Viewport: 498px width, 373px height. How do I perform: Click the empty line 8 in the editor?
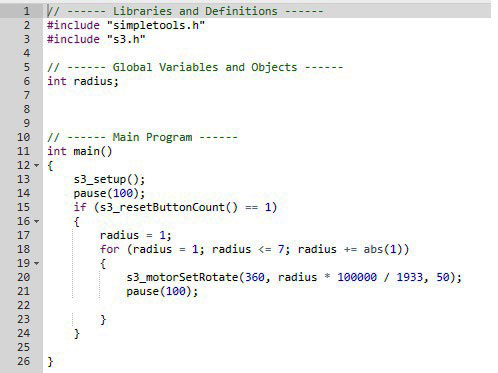[x=267, y=109]
